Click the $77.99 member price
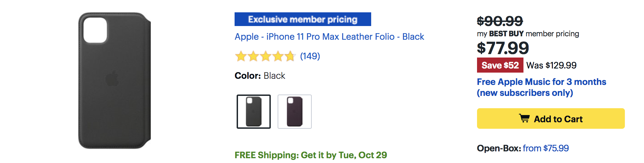Image resolution: width=644 pixels, height=163 pixels. pyautogui.click(x=503, y=48)
